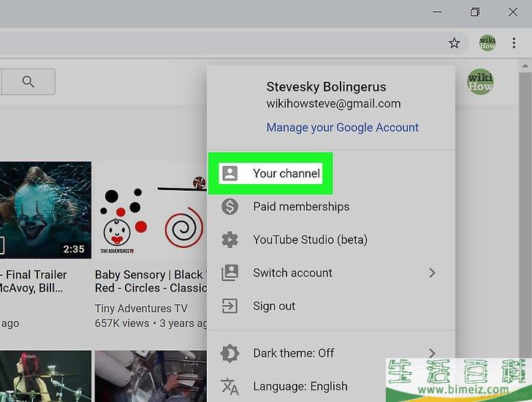Expand the Switch account chevron
The height and width of the screenshot is (402, 532).
coord(432,273)
